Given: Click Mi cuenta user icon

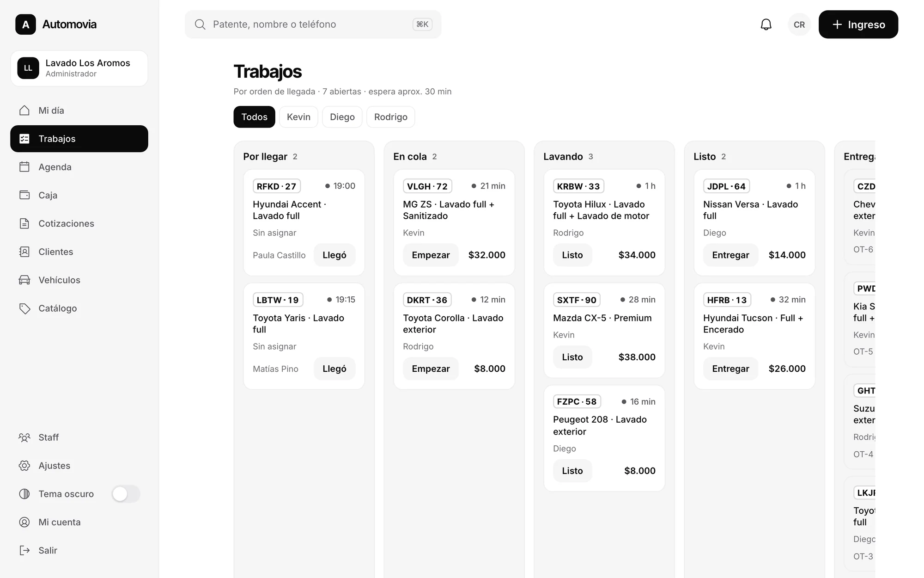Looking at the screenshot, I should (24, 522).
